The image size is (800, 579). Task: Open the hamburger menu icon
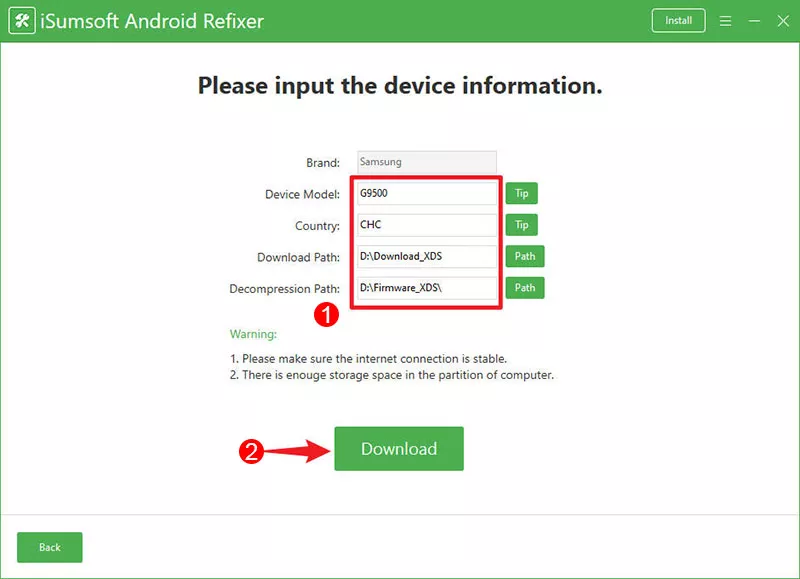(725, 21)
